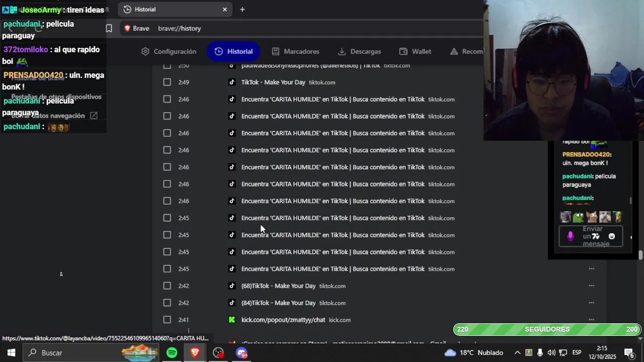The width and height of the screenshot is (644, 362).
Task: Open Spotify from the taskbar
Action: pyautogui.click(x=172, y=353)
